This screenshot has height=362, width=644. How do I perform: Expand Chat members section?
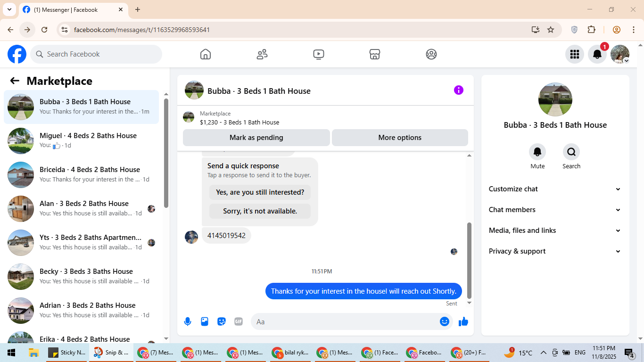(x=555, y=210)
